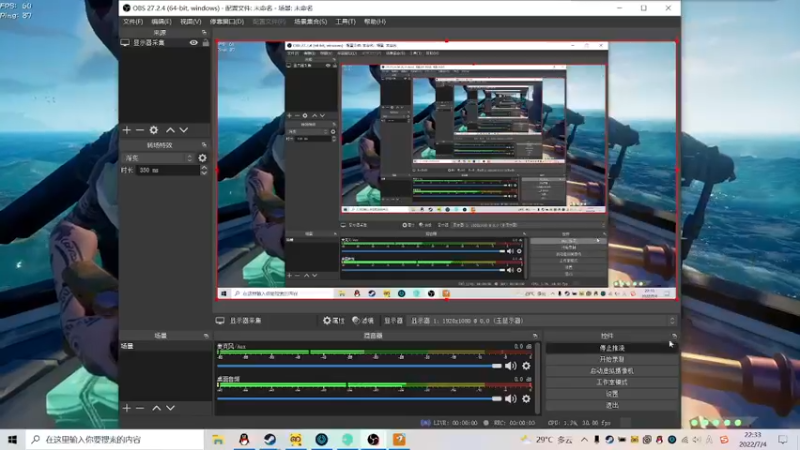
Task: Open source properties gear in Sources panel
Action: 154,130
